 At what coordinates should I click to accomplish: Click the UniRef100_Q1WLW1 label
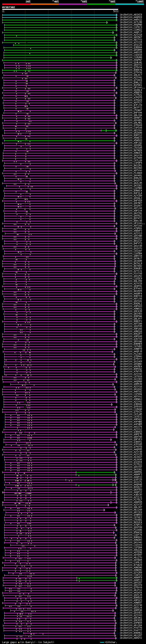pos(131,63)
